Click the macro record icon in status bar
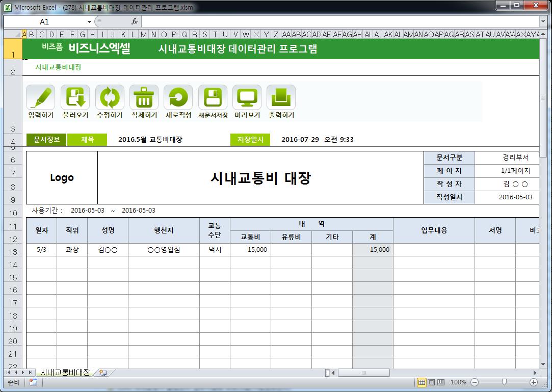Viewport: 552px width, 392px height. [x=33, y=382]
